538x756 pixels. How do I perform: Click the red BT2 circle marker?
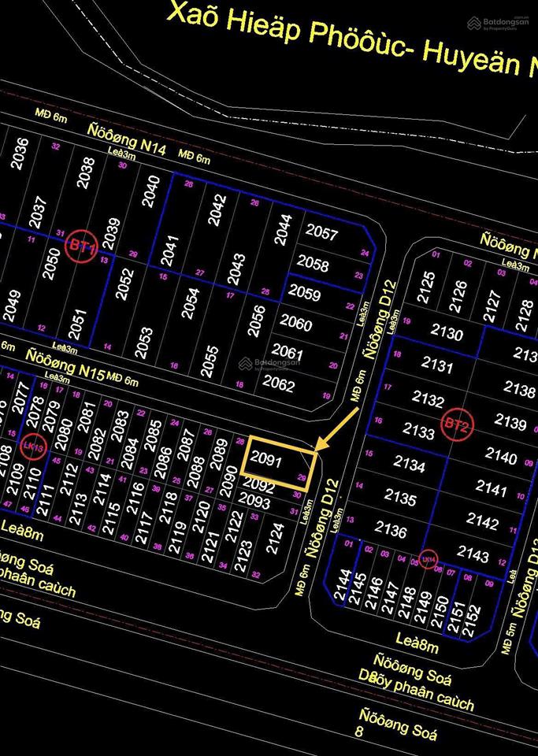tap(456, 424)
